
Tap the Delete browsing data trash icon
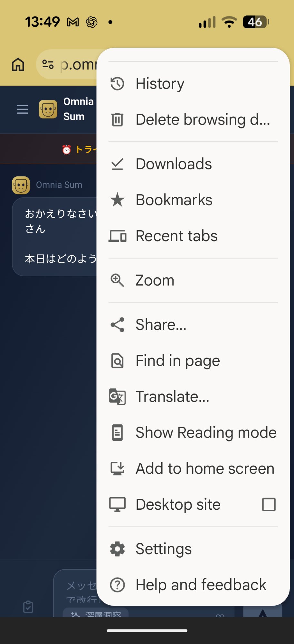click(x=117, y=119)
